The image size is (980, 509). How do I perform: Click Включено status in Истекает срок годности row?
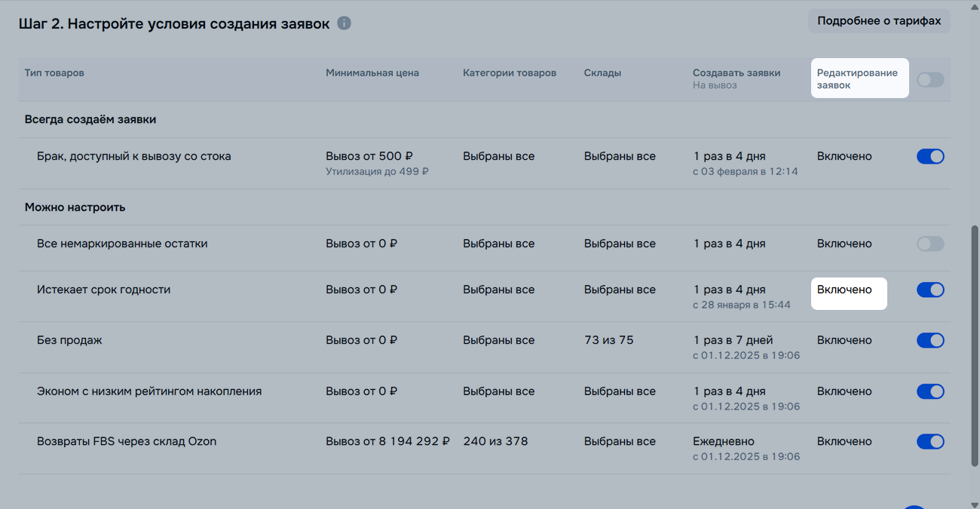[x=844, y=290]
